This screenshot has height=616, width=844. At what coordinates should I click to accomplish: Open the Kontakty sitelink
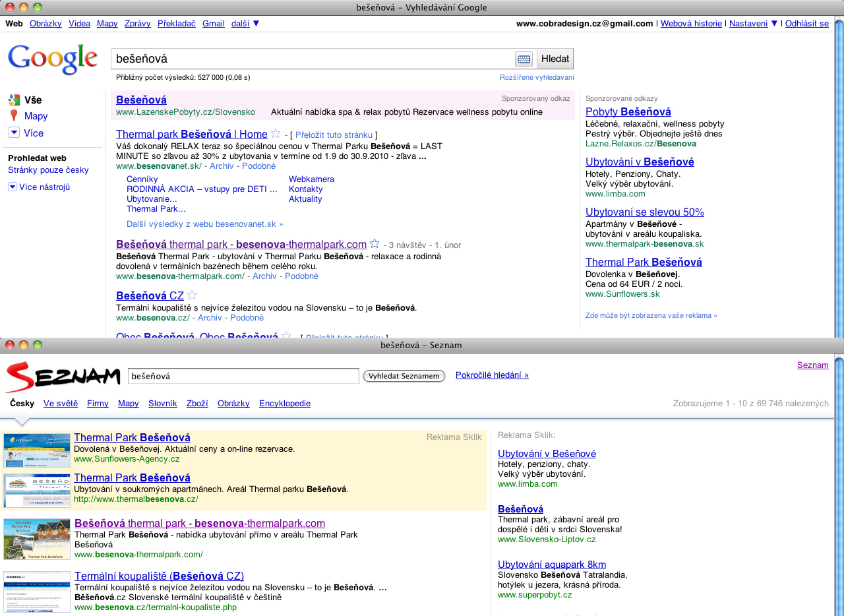tap(306, 189)
